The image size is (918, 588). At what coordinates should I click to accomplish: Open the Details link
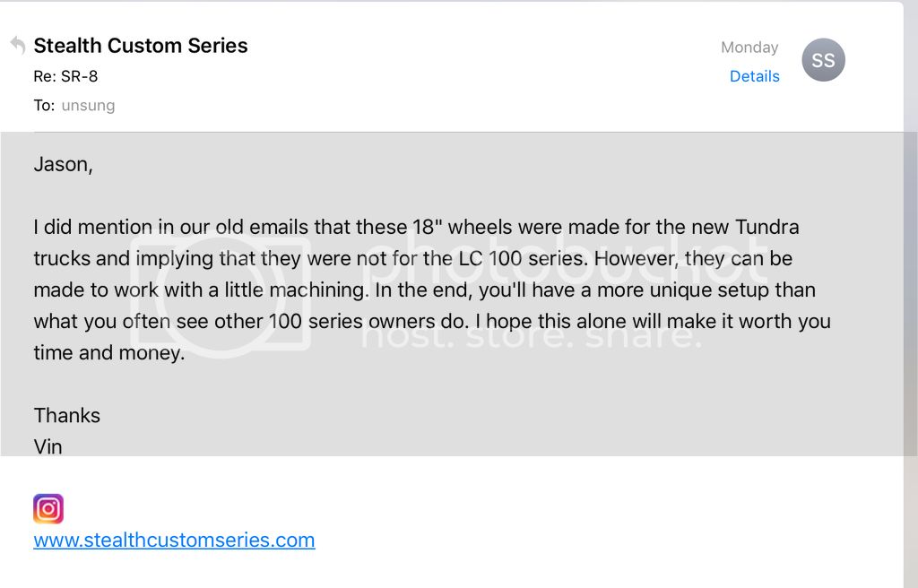(754, 76)
